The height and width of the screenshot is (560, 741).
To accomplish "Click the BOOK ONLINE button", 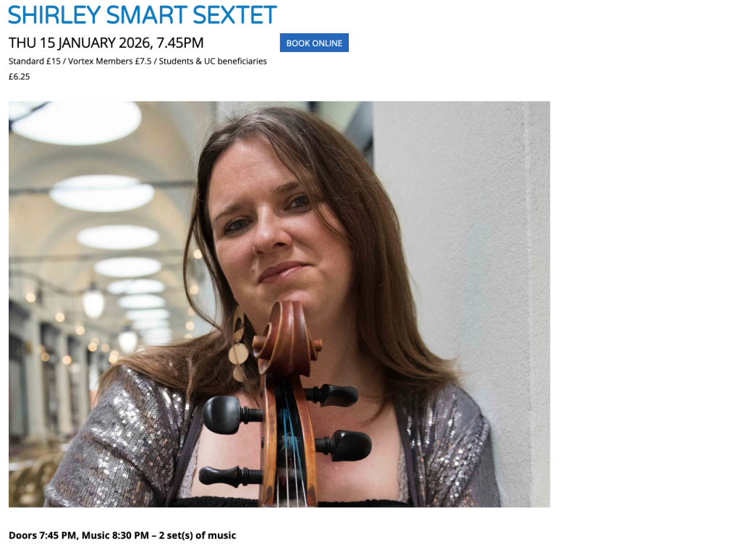I will 314,43.
